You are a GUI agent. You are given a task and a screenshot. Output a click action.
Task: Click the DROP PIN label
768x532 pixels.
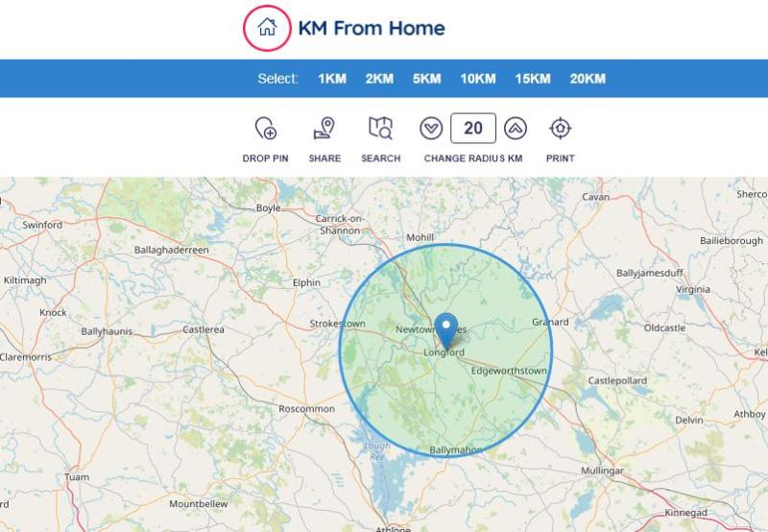(x=266, y=158)
